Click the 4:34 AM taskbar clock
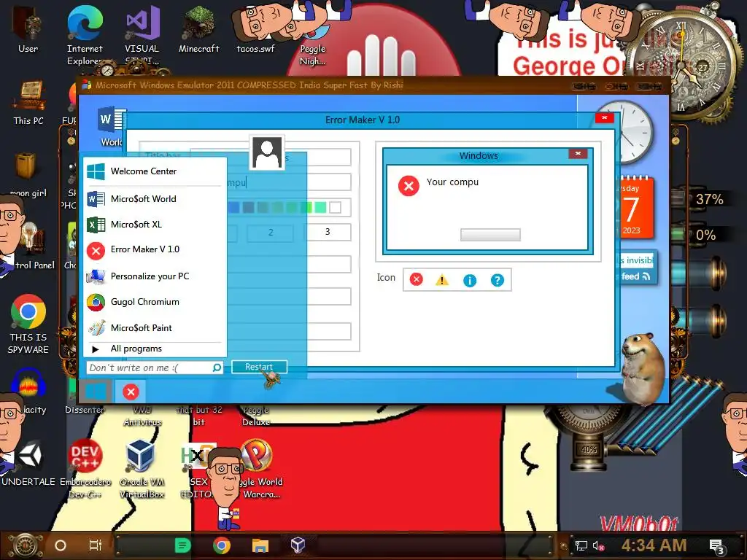The image size is (747, 560). [x=654, y=545]
